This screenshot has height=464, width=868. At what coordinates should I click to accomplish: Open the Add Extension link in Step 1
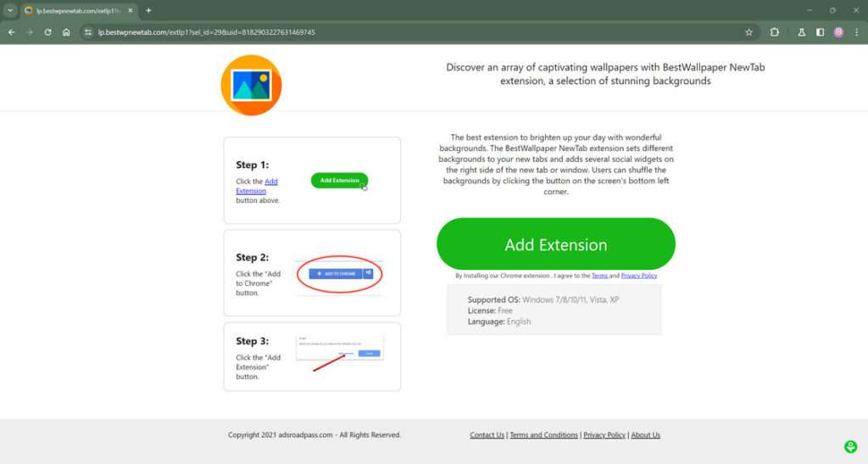257,186
